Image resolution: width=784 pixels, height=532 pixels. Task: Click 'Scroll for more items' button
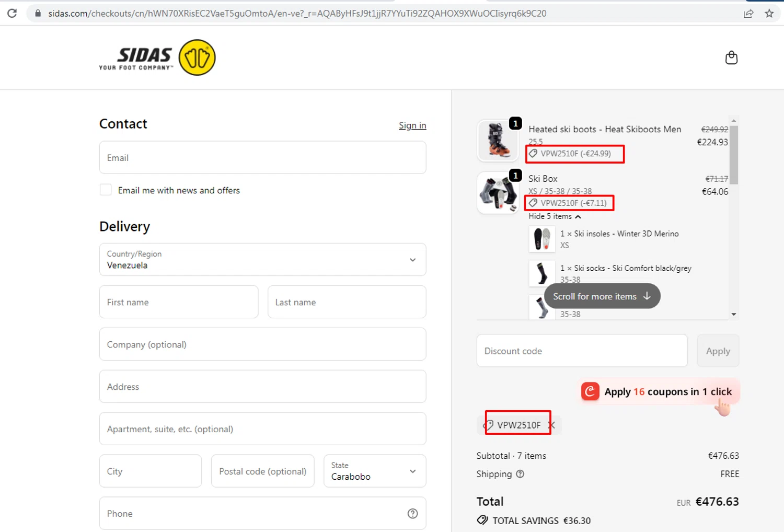point(602,296)
